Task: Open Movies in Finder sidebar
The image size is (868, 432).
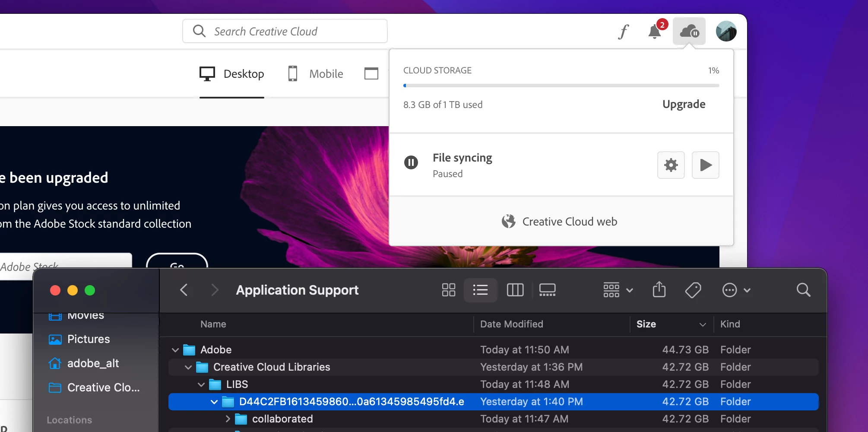Action: point(86,315)
